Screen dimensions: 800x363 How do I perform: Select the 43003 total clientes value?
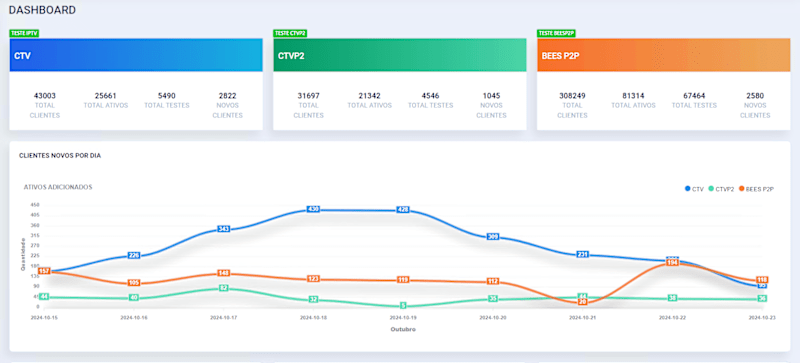point(45,95)
